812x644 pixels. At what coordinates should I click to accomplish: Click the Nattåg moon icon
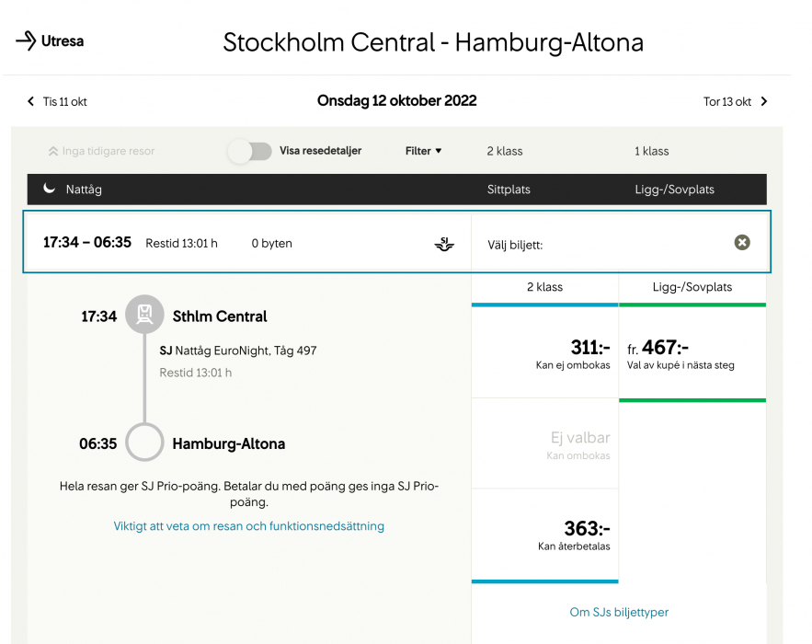tap(50, 189)
